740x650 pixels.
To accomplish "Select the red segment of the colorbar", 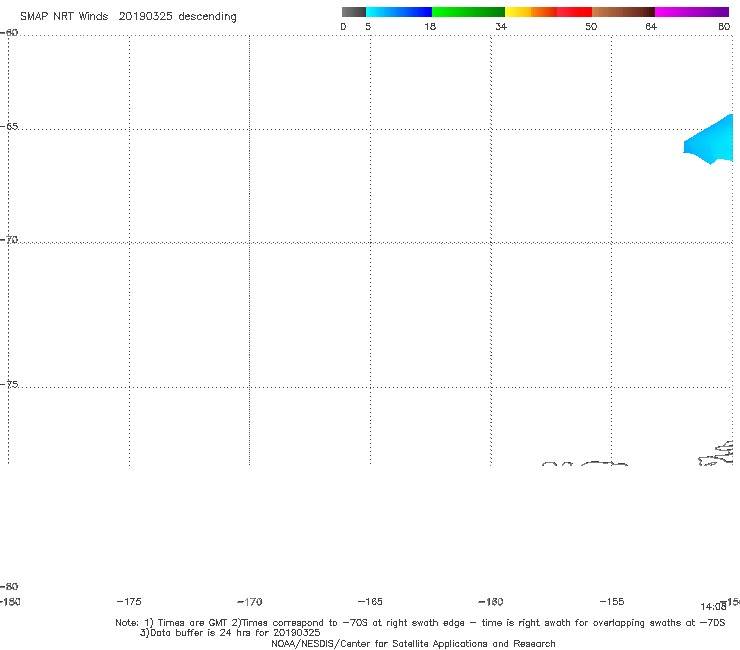I will coord(574,12).
